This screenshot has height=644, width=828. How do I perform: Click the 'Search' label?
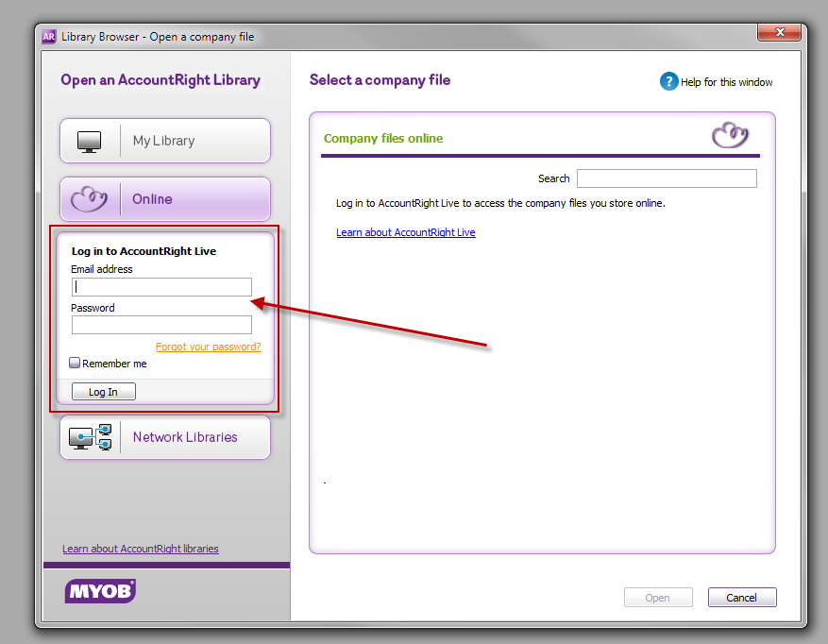click(553, 178)
